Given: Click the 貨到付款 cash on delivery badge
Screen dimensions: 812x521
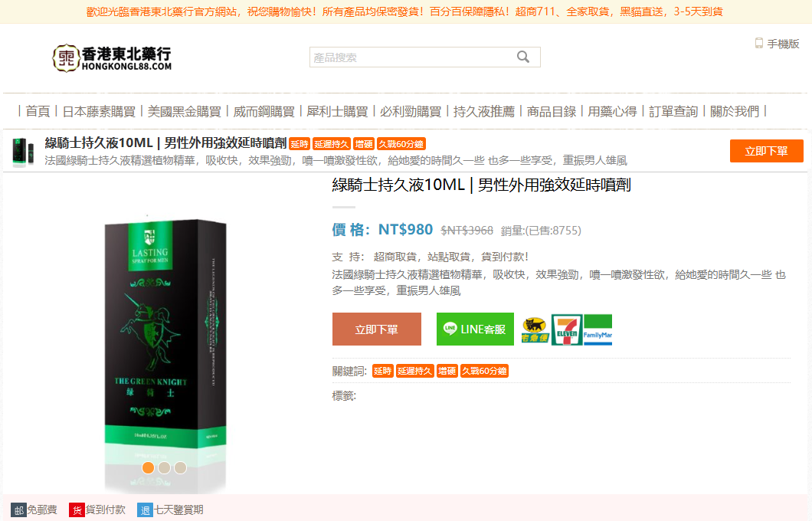Looking at the screenshot, I should 97,510.
